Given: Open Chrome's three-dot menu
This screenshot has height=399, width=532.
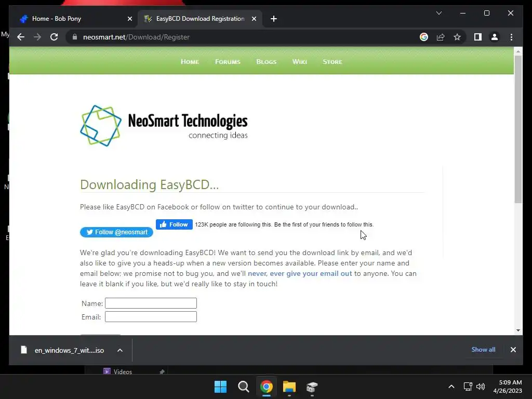Looking at the screenshot, I should pos(511,37).
